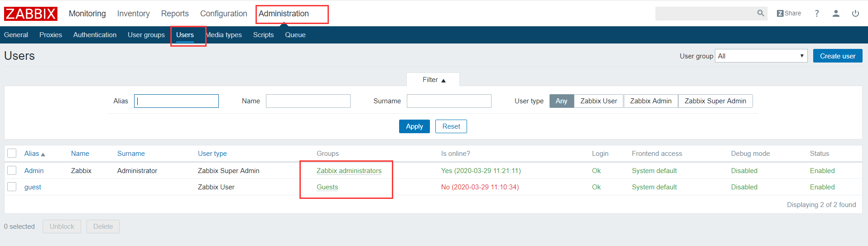Screen dimensions: 868x246
Task: Open the Reports menu
Action: point(175,14)
